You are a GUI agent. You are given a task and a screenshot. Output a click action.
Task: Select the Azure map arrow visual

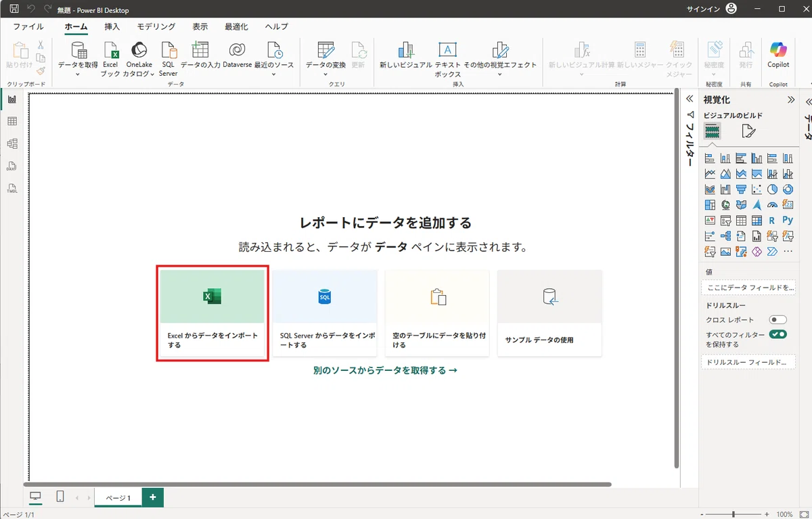757,205
